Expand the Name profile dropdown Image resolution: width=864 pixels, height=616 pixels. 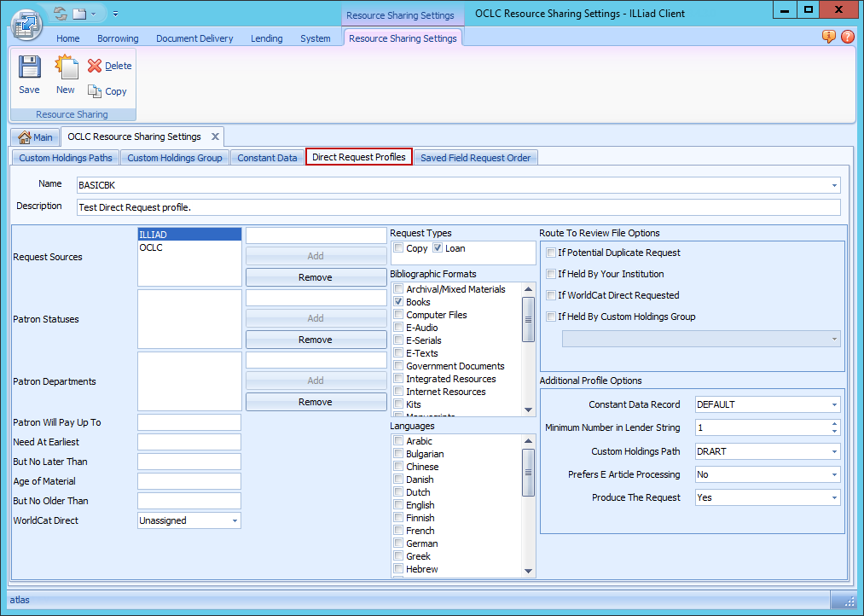tap(834, 186)
